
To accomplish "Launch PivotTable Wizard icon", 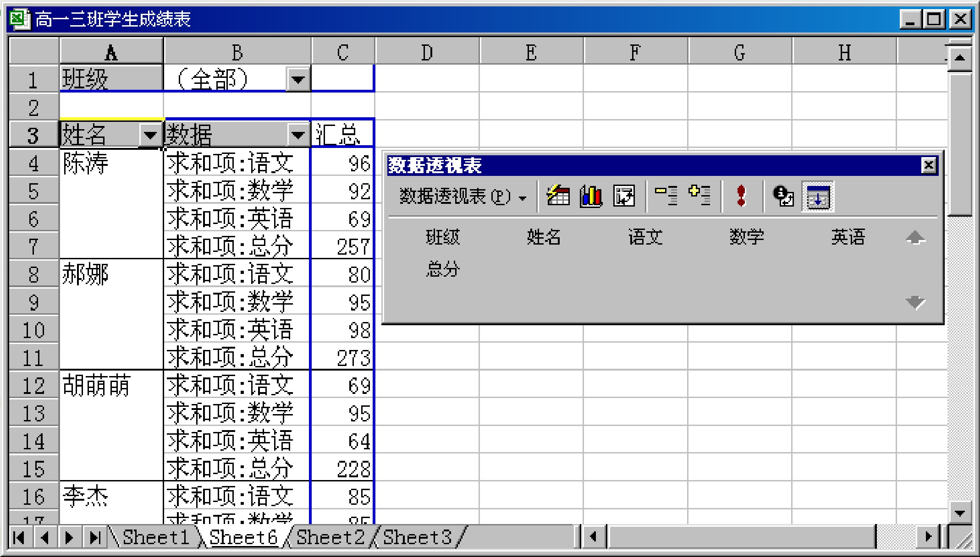I will [624, 197].
